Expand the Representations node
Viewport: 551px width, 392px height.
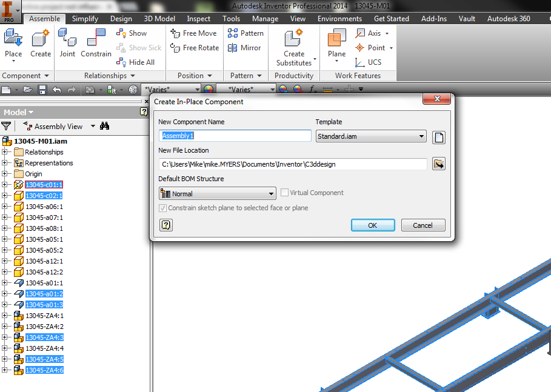[5, 162]
